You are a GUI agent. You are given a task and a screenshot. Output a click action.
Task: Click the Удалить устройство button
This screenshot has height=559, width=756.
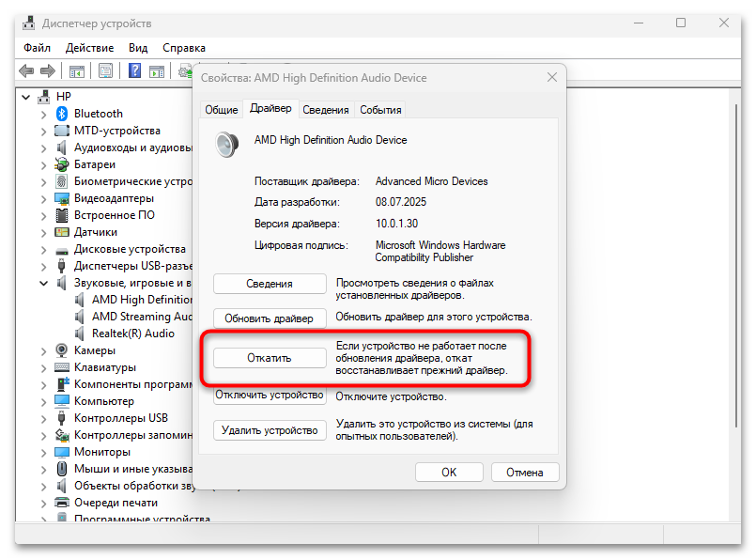270,430
